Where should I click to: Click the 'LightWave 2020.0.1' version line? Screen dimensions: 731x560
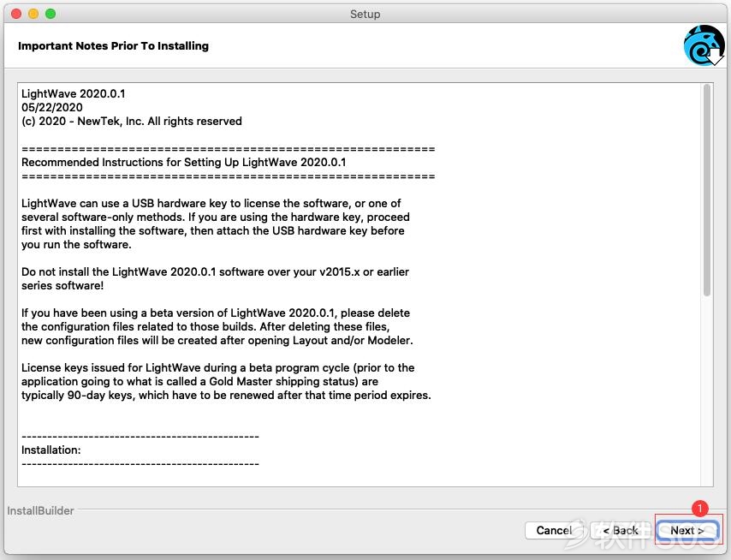point(74,93)
